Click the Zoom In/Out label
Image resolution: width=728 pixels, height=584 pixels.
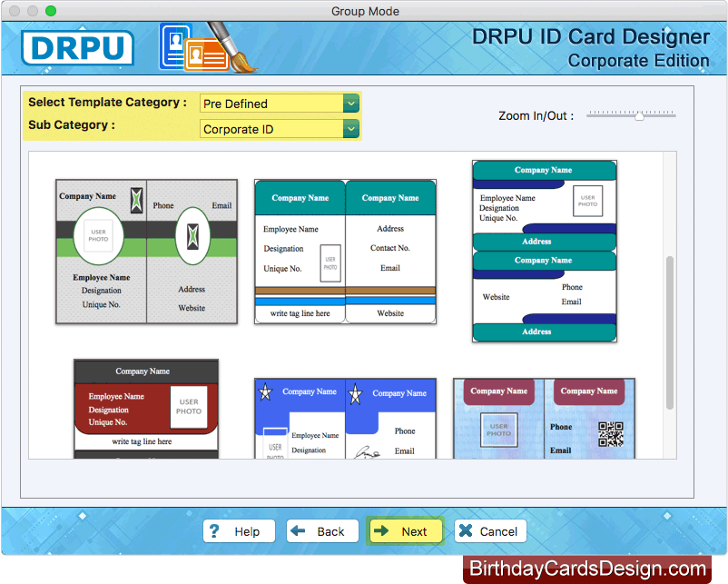coord(536,115)
